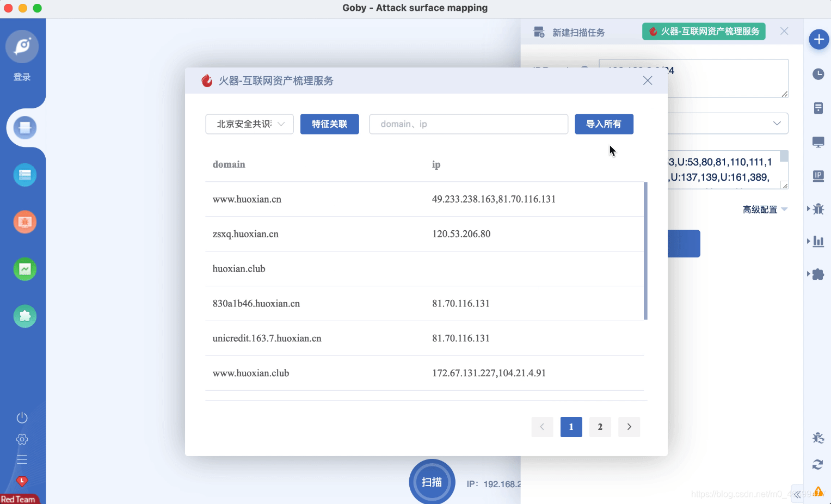Click the Goby login avatar icon
This screenshot has width=831, height=504.
(x=22, y=46)
